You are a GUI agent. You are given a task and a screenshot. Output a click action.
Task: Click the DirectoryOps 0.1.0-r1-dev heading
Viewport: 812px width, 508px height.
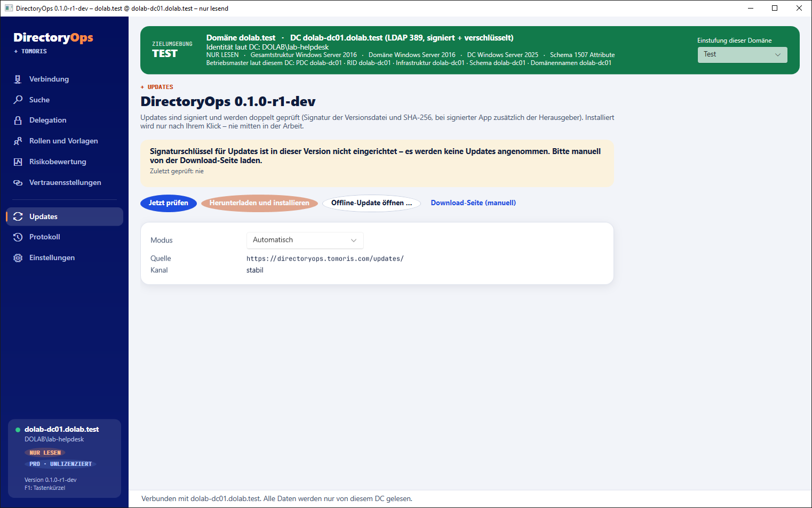228,101
